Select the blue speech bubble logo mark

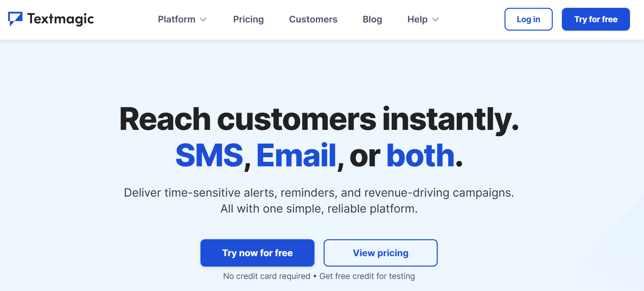pyautogui.click(x=15, y=19)
